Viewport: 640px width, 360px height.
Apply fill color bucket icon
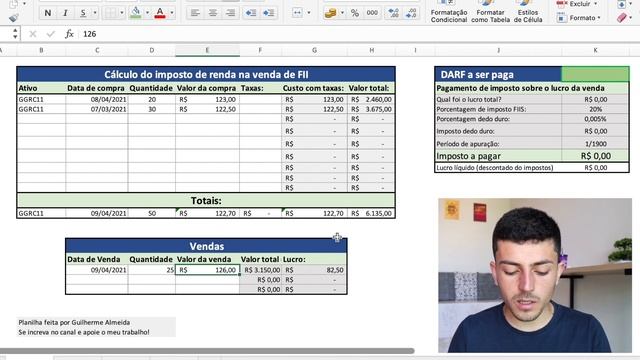(136, 13)
